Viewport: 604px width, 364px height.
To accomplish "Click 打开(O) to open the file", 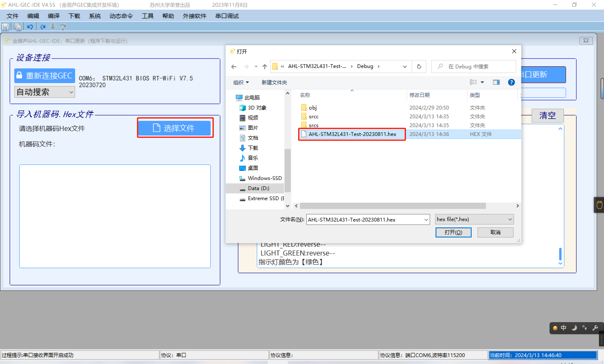I will [x=453, y=232].
